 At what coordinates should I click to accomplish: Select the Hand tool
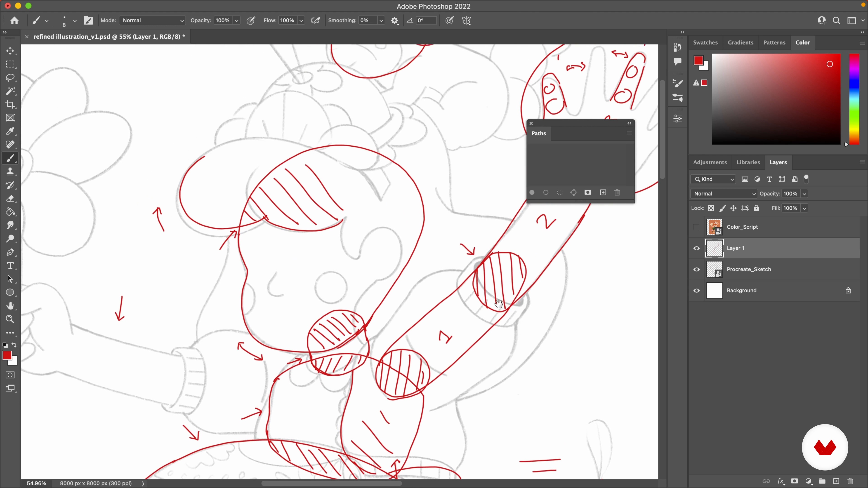[10, 306]
